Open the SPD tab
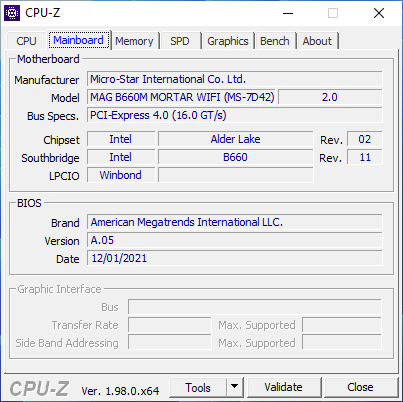Viewport: 403px width, 402px height. click(x=180, y=41)
